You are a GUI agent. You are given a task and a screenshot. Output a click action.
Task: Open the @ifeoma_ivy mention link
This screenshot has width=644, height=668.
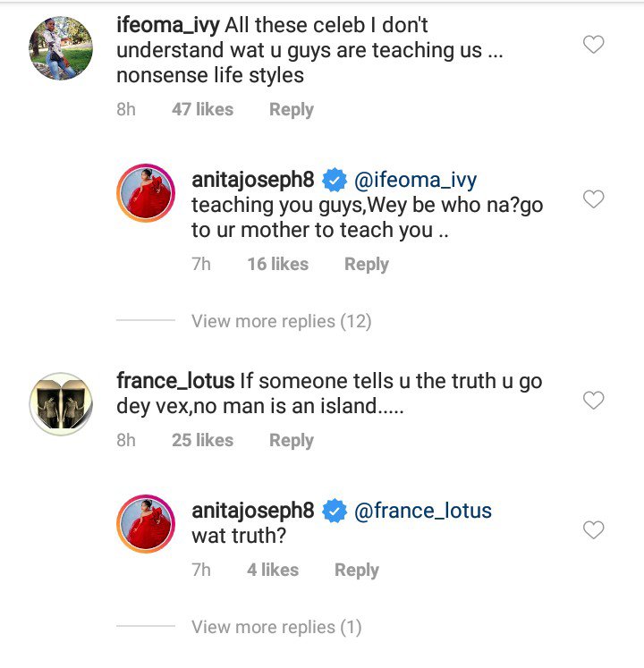point(416,180)
